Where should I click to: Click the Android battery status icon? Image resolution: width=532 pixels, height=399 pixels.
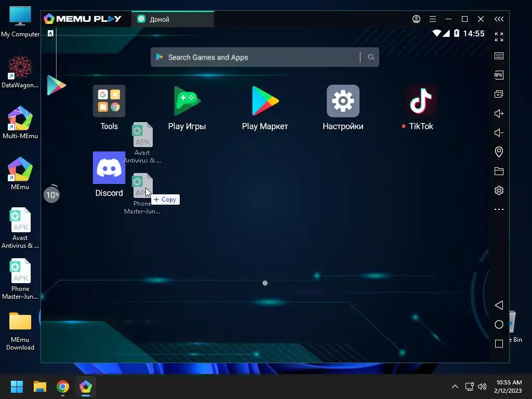(x=457, y=33)
